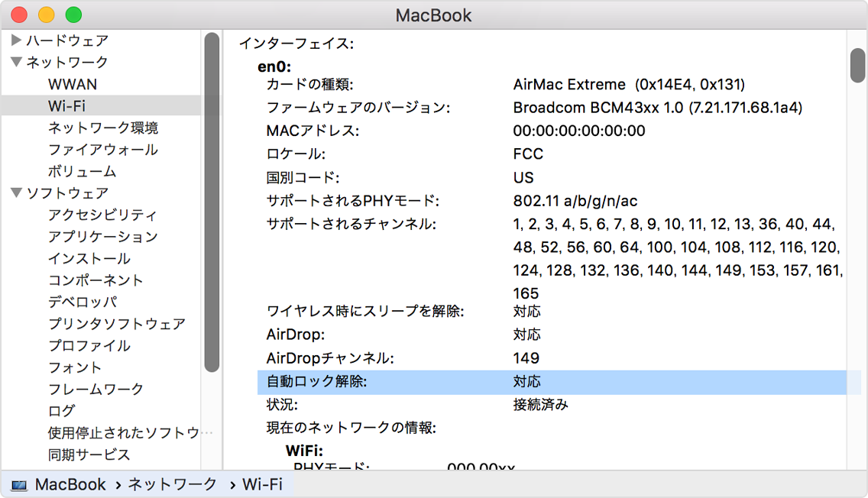Screen dimensions: 868x498
Task: Select 同期サービス in the sidebar
Action: coord(89,454)
